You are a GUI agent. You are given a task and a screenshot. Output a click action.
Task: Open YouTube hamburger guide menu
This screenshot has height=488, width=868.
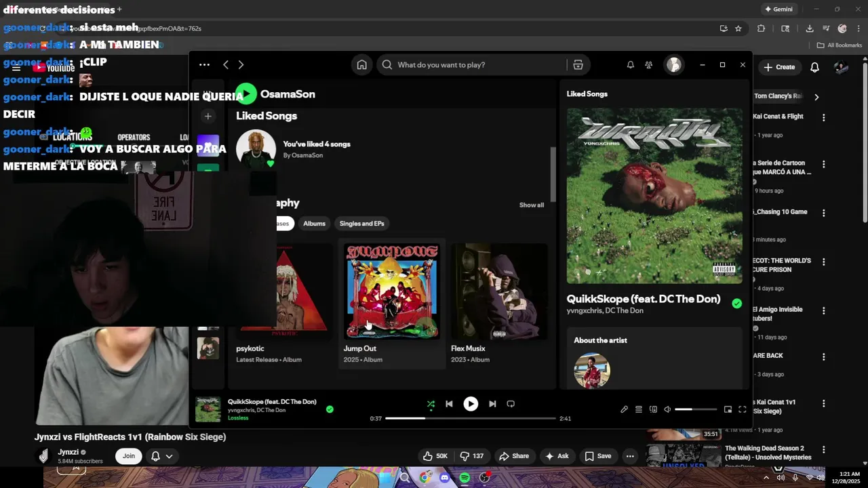click(16, 68)
